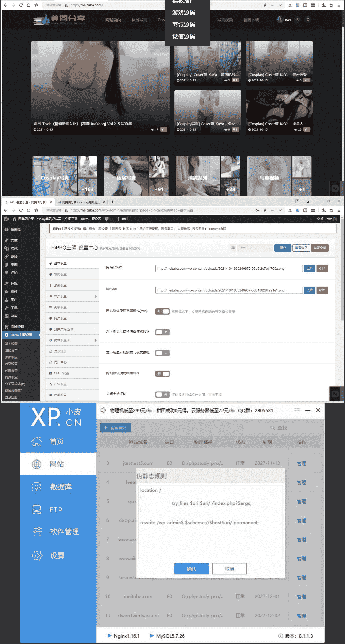Open SEO设置 tab in settings panel

[x=72, y=274]
